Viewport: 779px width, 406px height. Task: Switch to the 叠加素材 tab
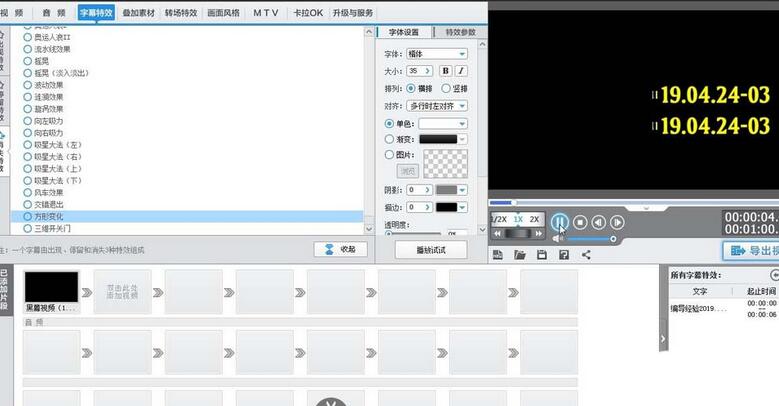point(139,13)
